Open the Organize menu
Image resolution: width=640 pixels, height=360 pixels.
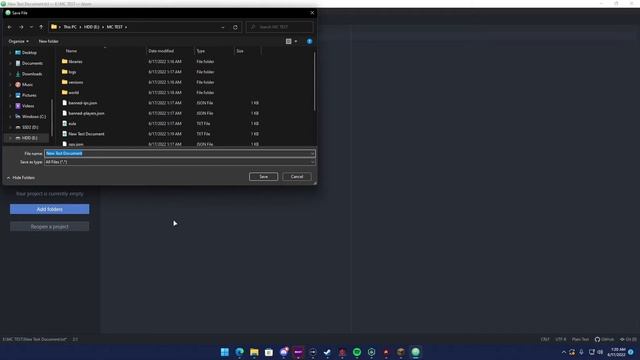[18, 41]
